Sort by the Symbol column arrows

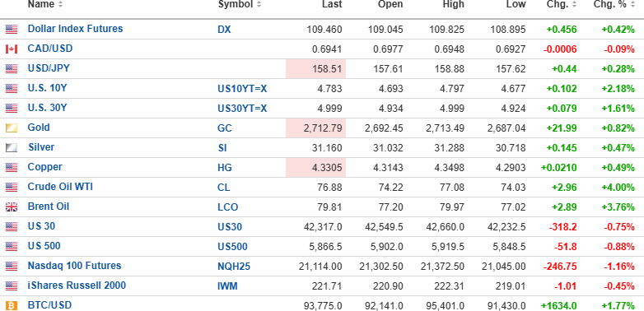point(259,4)
